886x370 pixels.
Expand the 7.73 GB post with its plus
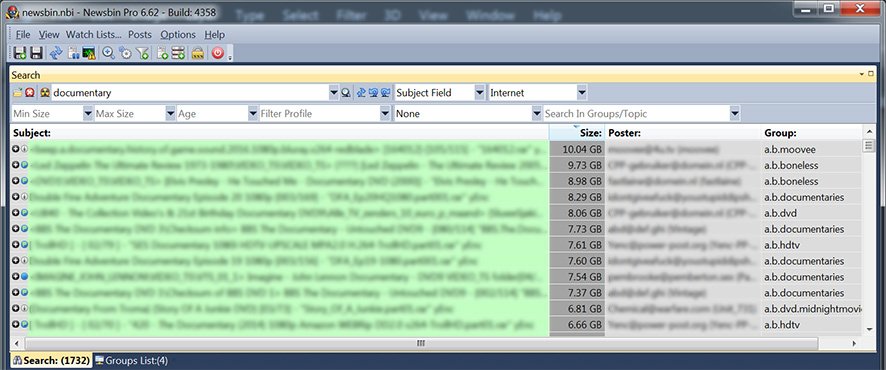coord(16,229)
